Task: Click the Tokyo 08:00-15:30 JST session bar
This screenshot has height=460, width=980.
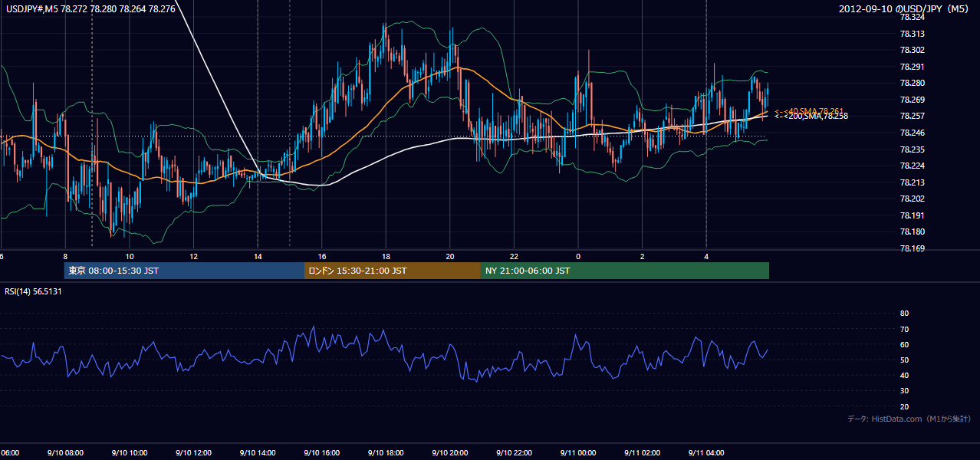Action: [x=185, y=271]
